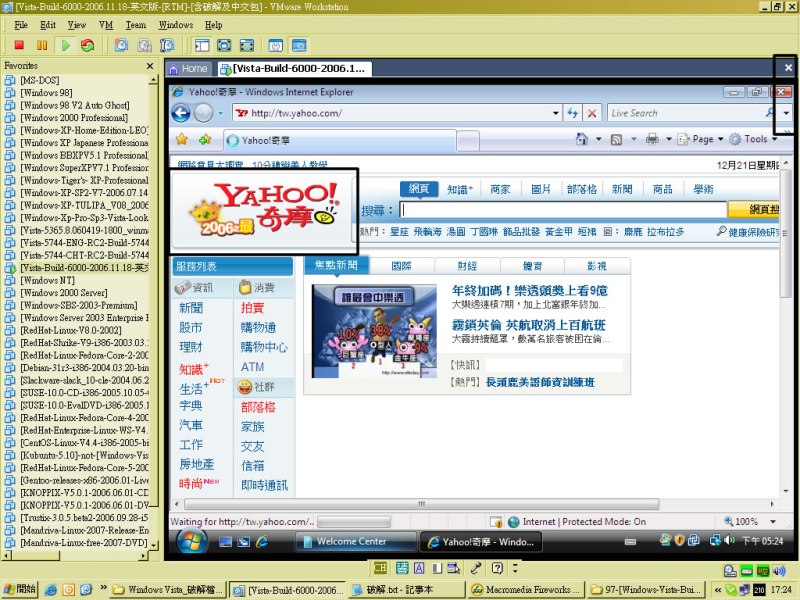Image resolution: width=800 pixels, height=600 pixels.
Task: Refresh the page in Internet Explorer
Action: pyautogui.click(x=572, y=113)
